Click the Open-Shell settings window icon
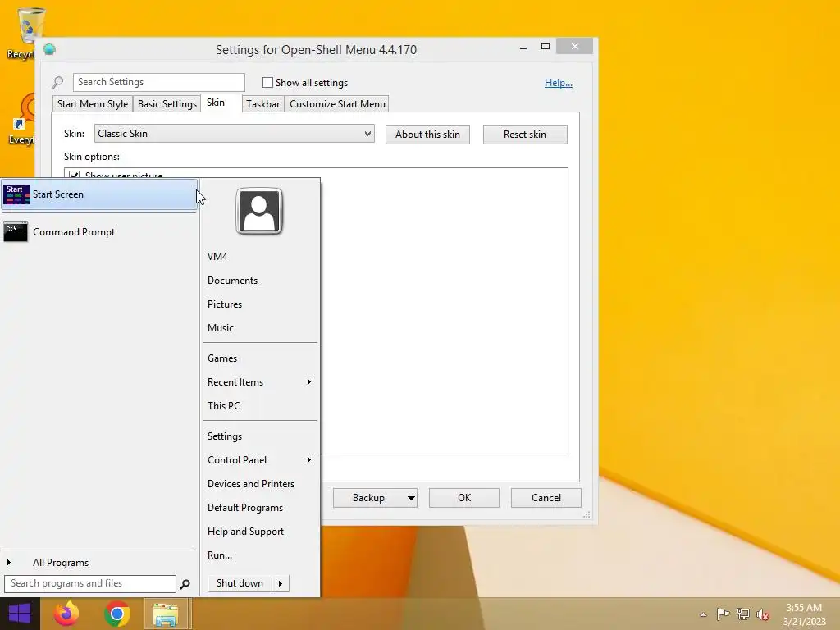This screenshot has height=630, width=840. click(x=49, y=50)
